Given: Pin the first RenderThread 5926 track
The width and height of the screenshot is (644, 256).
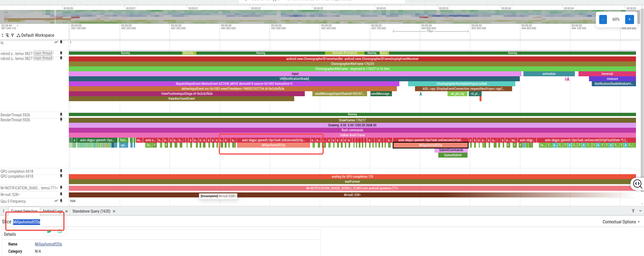Looking at the screenshot, I should [x=61, y=115].
